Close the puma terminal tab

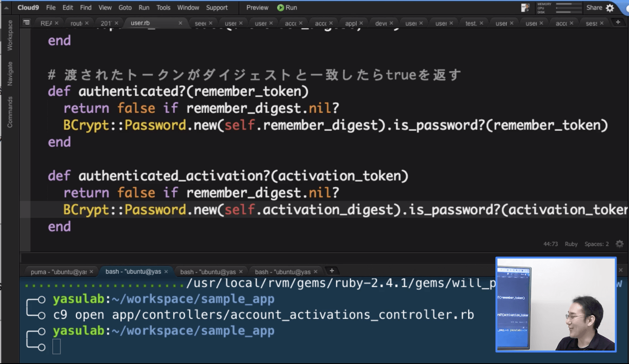92,272
